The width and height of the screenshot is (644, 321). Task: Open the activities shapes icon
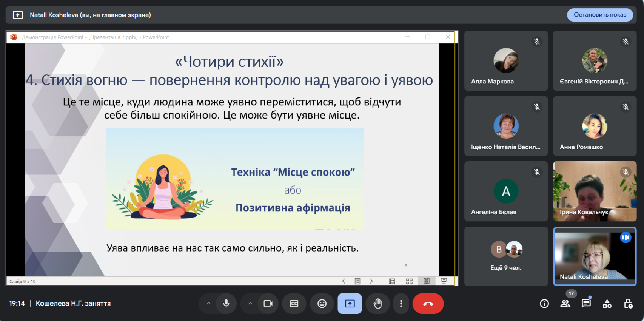tap(607, 304)
